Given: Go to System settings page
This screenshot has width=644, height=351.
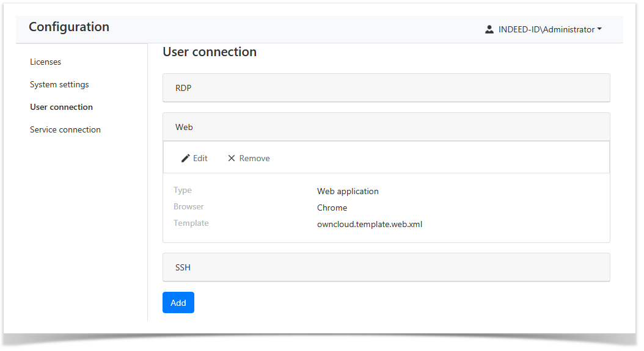Looking at the screenshot, I should click(59, 84).
